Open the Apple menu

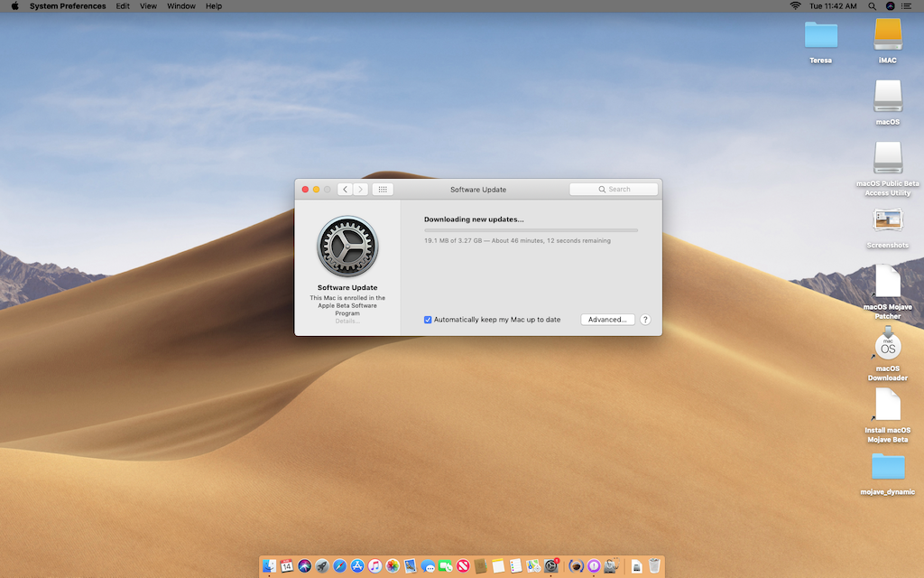(14, 6)
